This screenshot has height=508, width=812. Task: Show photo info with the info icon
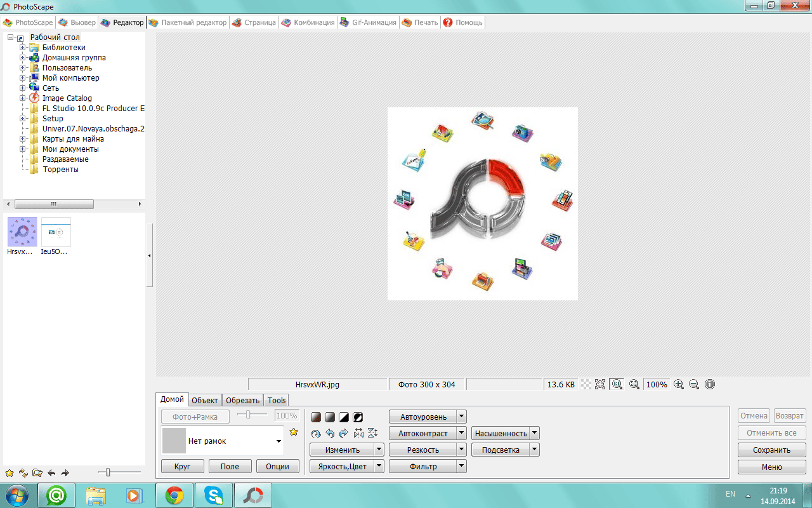pyautogui.click(x=709, y=384)
